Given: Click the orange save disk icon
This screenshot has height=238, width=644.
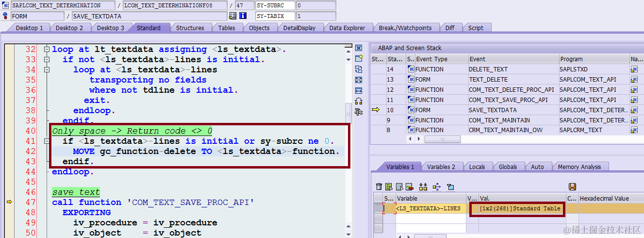Looking at the screenshot, I should 572,187.
